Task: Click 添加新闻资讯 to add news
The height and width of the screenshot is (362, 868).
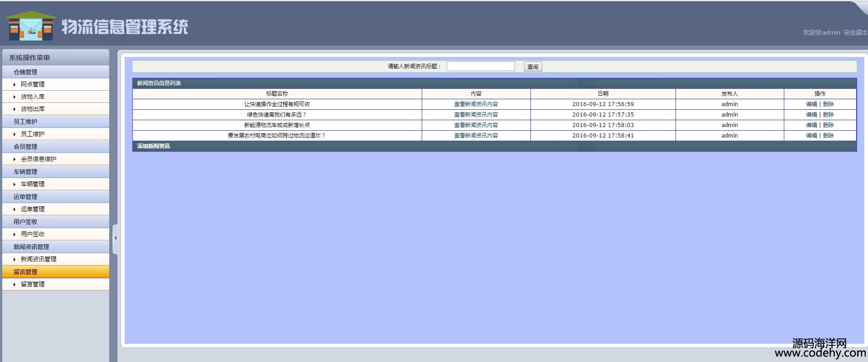Action: point(153,146)
